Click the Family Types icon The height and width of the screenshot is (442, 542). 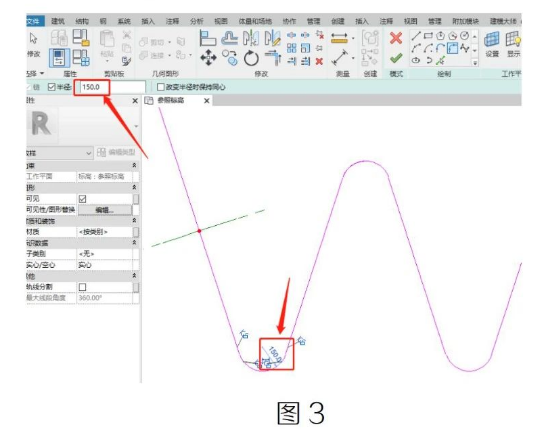[81, 57]
